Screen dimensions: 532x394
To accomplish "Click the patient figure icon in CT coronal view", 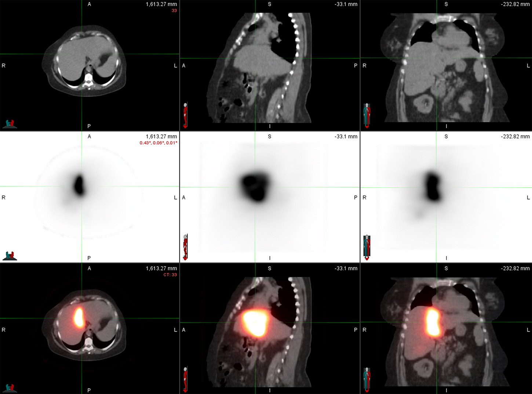I will point(367,114).
